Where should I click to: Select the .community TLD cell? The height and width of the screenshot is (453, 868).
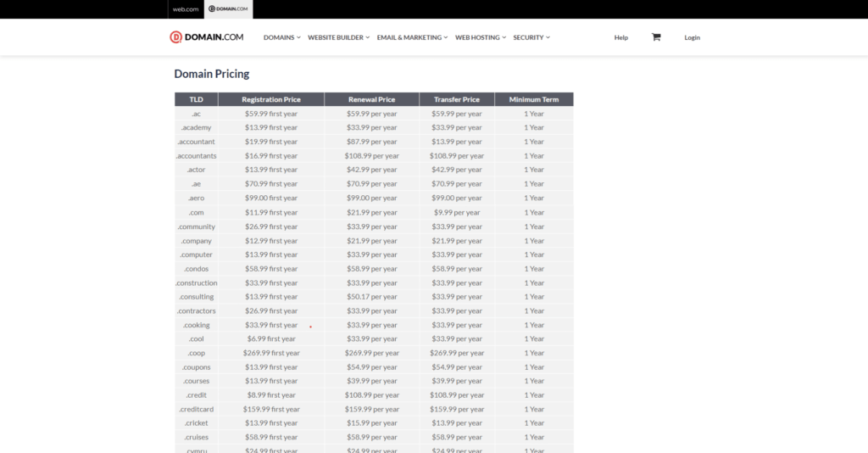(x=197, y=226)
